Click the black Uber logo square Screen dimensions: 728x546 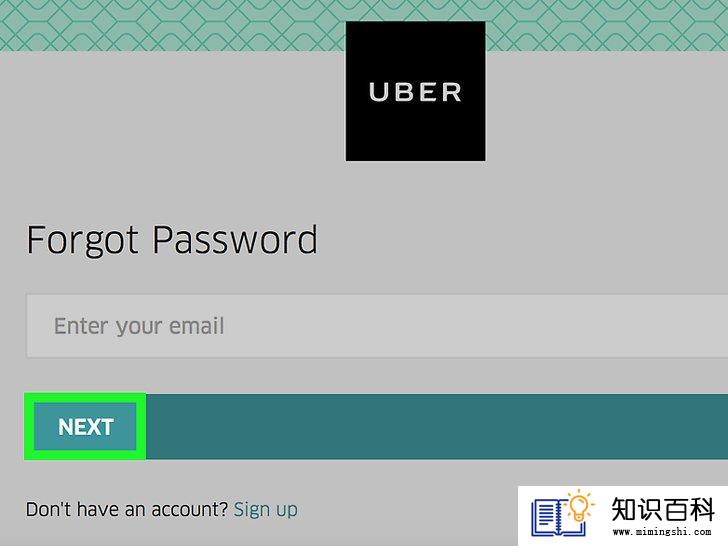[416, 91]
